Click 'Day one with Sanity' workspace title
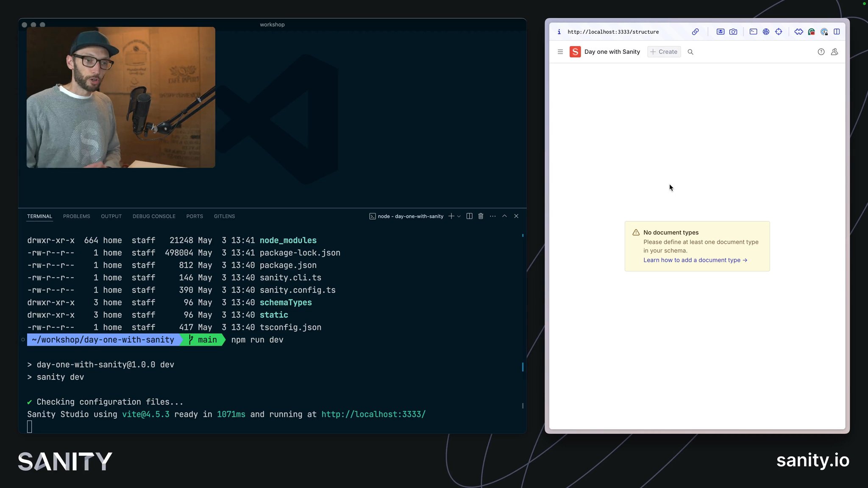This screenshot has height=488, width=868. (612, 52)
